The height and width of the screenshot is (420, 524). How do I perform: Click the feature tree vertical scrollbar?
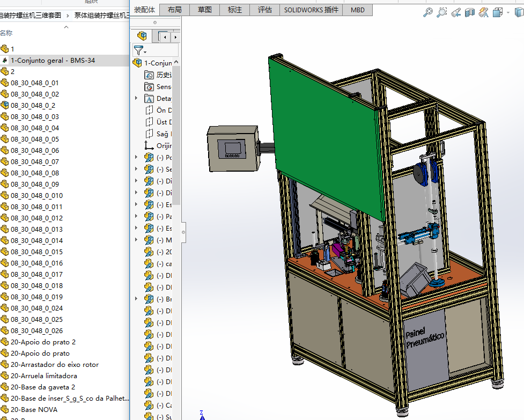point(176,134)
